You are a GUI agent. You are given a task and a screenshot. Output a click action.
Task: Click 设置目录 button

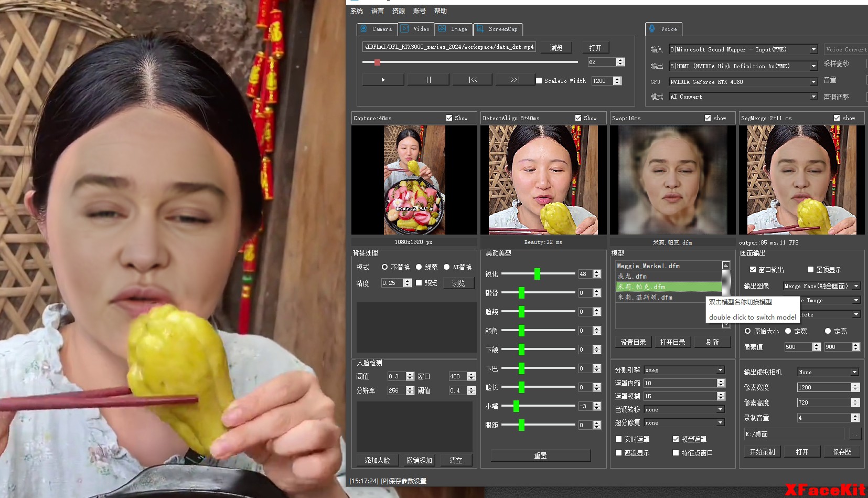point(633,342)
